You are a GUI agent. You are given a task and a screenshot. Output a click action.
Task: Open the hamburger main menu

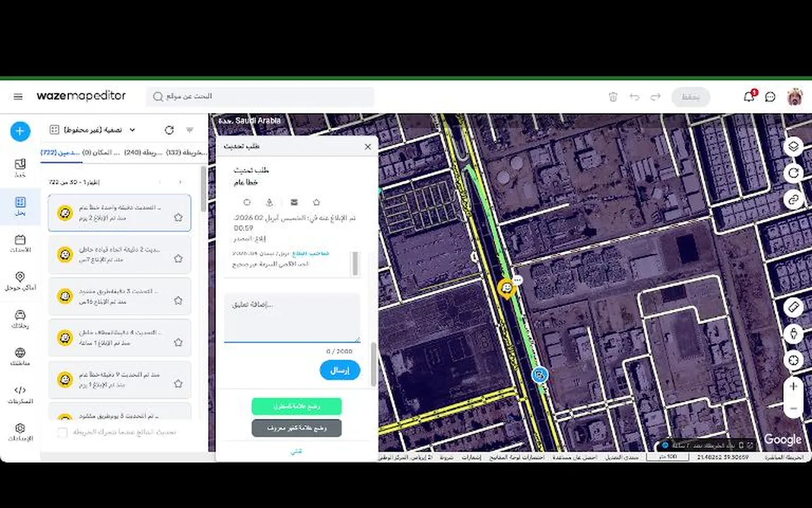(x=18, y=97)
